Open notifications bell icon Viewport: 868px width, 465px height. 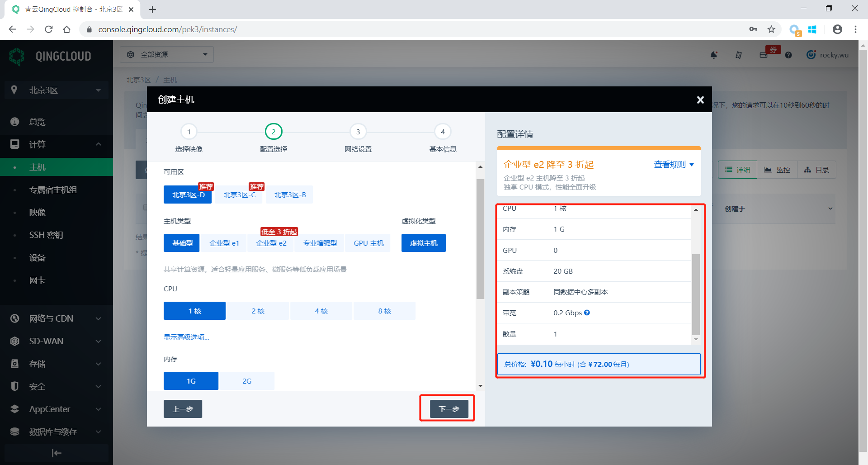pyautogui.click(x=714, y=55)
